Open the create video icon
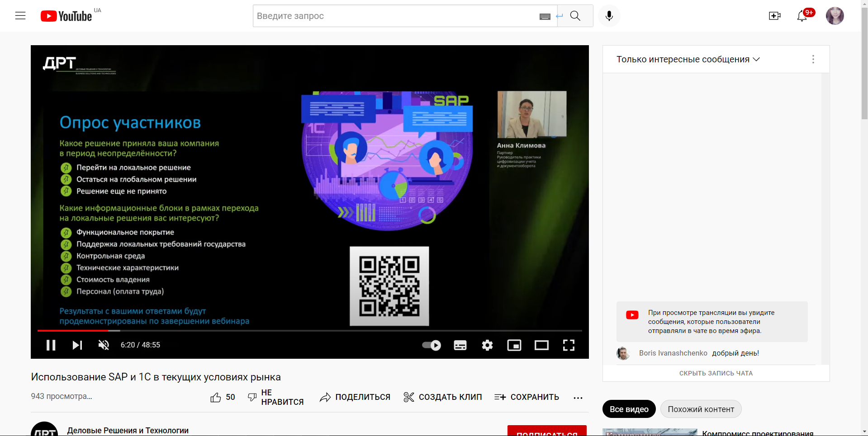The width and height of the screenshot is (868, 436). tap(775, 16)
